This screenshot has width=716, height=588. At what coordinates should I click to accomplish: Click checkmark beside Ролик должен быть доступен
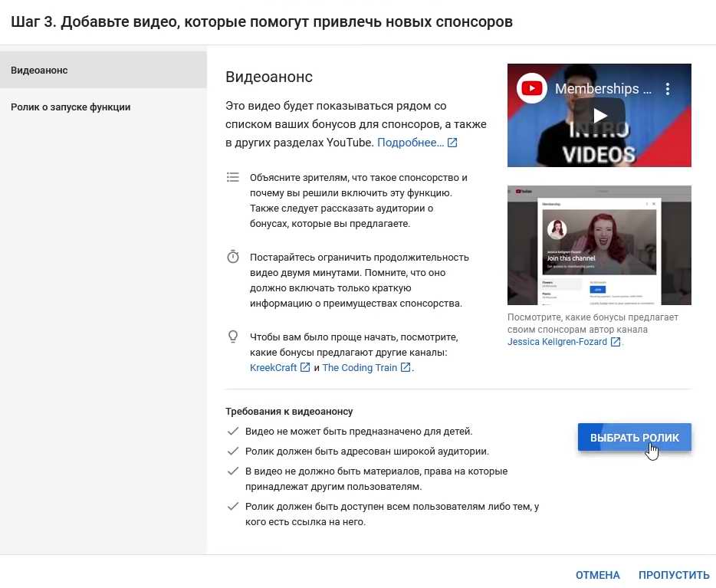[x=233, y=506]
